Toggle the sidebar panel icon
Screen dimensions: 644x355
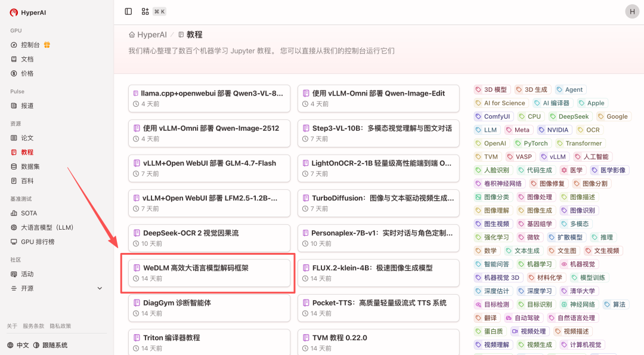point(128,11)
